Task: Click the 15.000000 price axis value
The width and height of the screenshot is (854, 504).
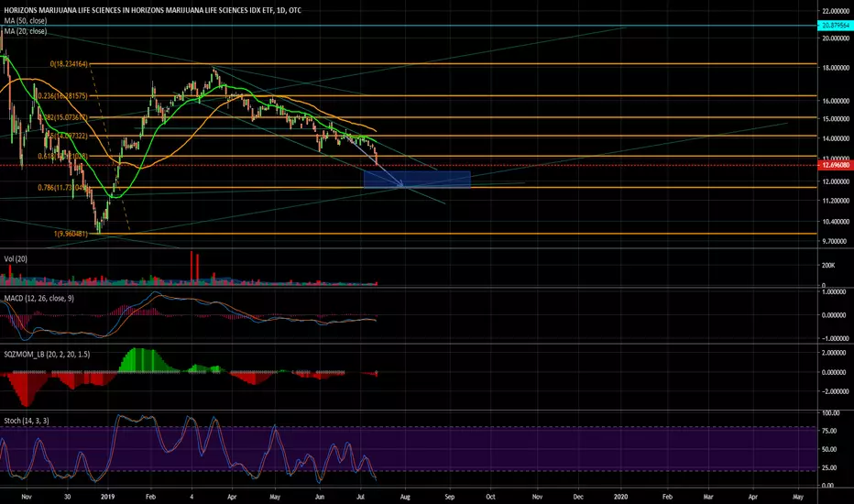Action: (836, 119)
